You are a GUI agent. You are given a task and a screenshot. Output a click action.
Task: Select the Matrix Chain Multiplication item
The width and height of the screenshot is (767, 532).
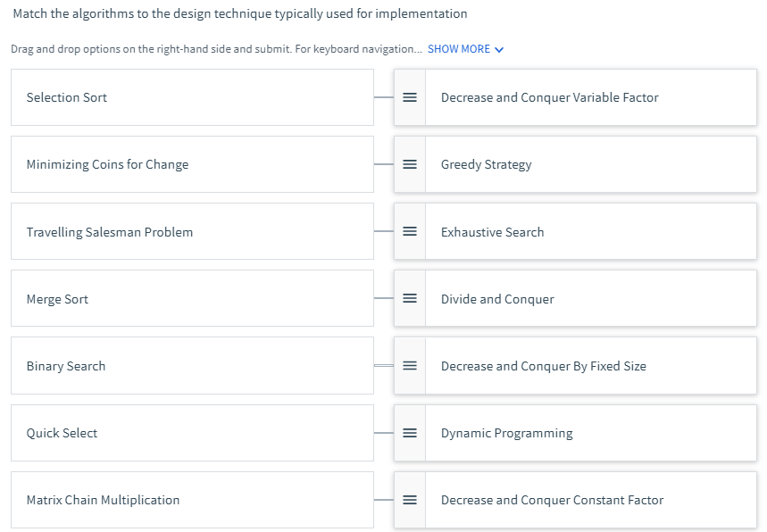[192, 500]
